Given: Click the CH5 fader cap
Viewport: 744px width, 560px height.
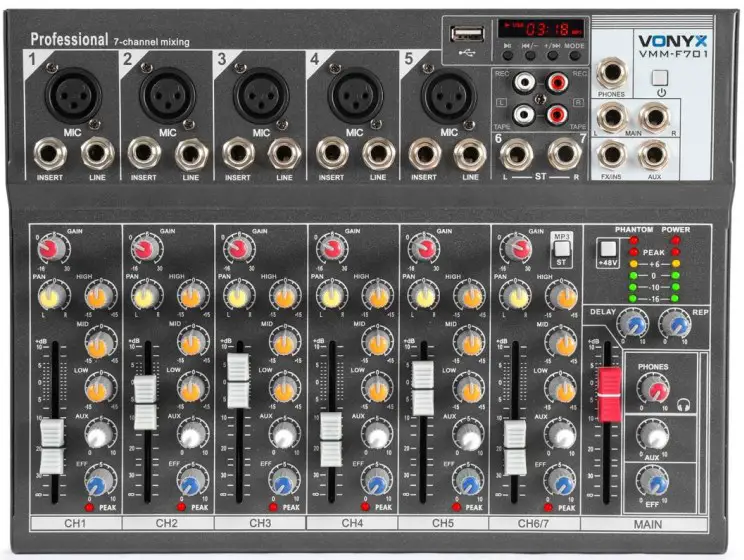Looking at the screenshot, I should coord(422,389).
